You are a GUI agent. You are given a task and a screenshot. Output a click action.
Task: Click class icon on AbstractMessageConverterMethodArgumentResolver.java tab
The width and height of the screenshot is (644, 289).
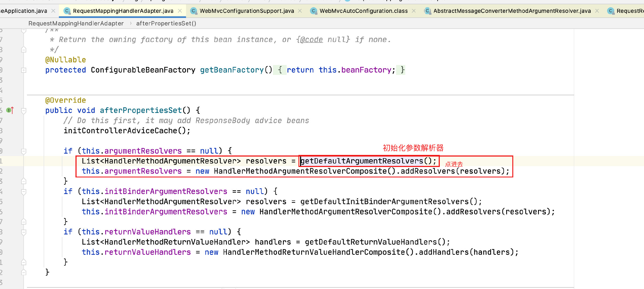[x=427, y=11]
